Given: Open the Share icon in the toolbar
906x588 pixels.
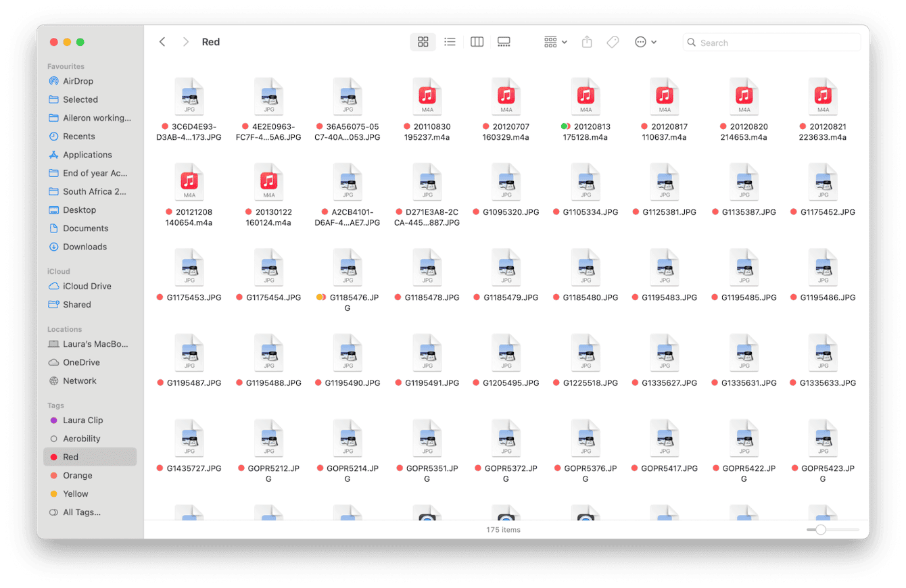Looking at the screenshot, I should point(586,41).
